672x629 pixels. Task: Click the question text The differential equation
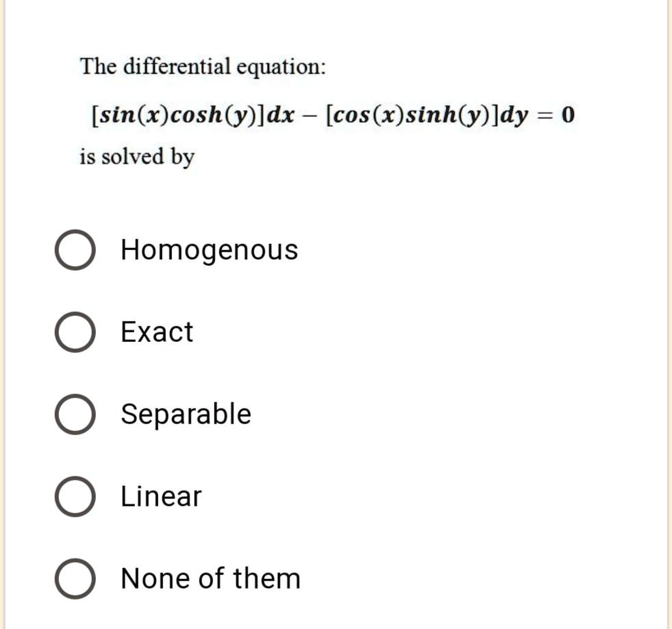coord(203,66)
